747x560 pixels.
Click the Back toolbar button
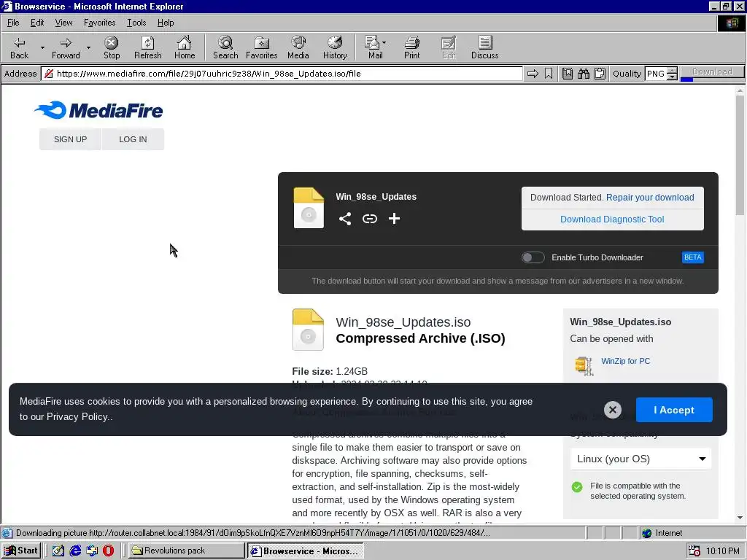pyautogui.click(x=19, y=47)
